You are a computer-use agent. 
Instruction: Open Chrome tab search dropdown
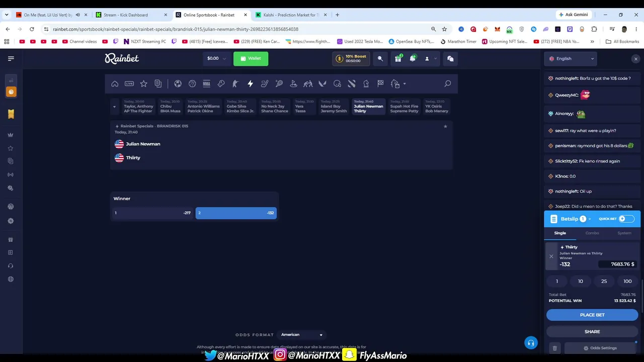(7, 15)
